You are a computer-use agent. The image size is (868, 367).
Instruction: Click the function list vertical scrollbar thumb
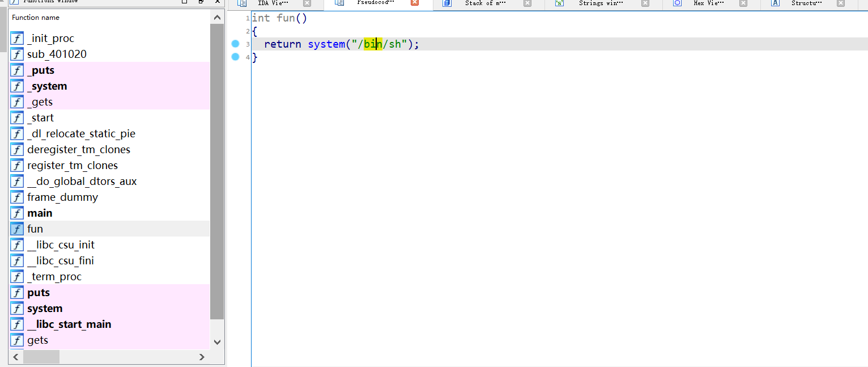pyautogui.click(x=217, y=172)
